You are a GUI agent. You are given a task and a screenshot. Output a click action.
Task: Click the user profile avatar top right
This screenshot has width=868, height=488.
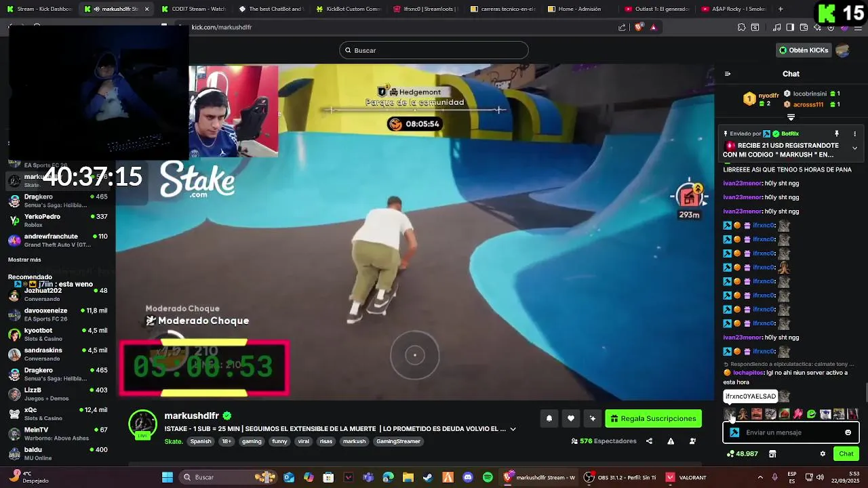coord(842,50)
